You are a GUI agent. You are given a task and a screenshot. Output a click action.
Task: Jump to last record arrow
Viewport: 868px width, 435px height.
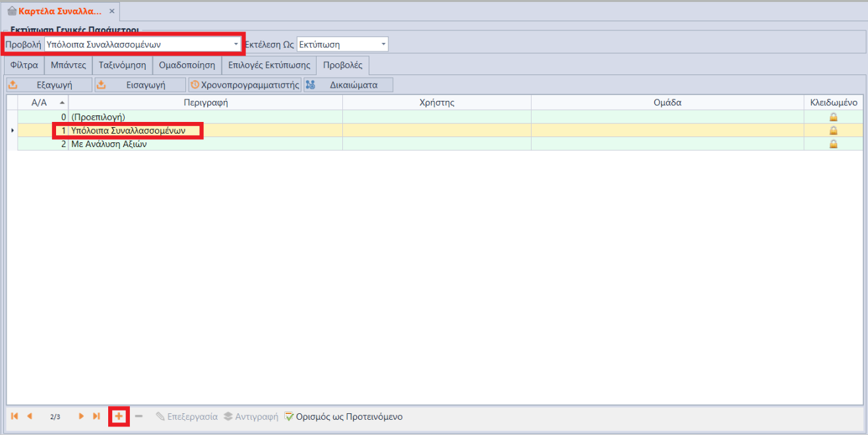96,417
